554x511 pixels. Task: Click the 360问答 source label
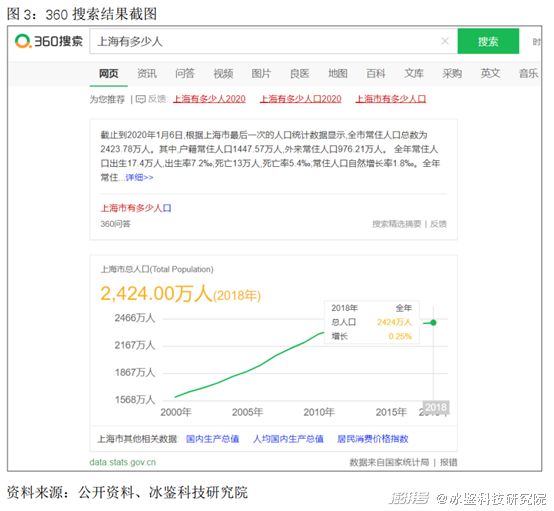point(116,224)
